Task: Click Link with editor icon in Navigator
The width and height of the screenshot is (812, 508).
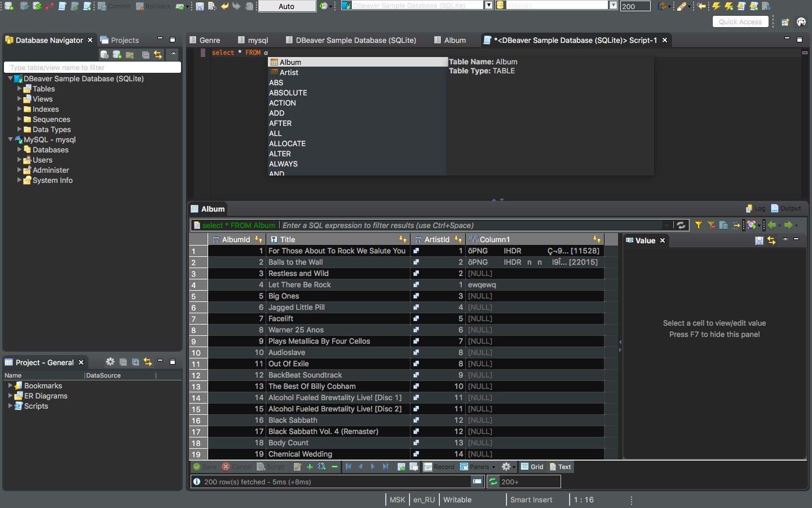Action: (158, 55)
